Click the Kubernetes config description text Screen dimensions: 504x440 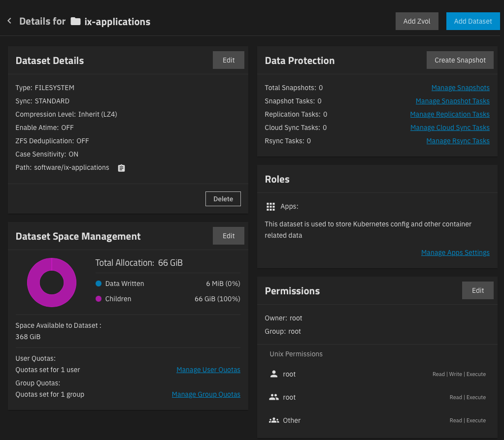point(368,230)
